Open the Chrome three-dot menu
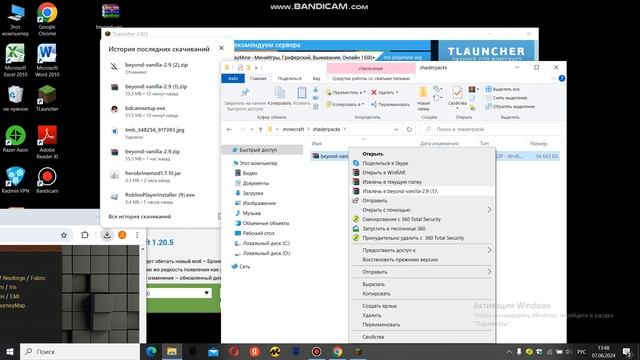 pyautogui.click(x=137, y=235)
